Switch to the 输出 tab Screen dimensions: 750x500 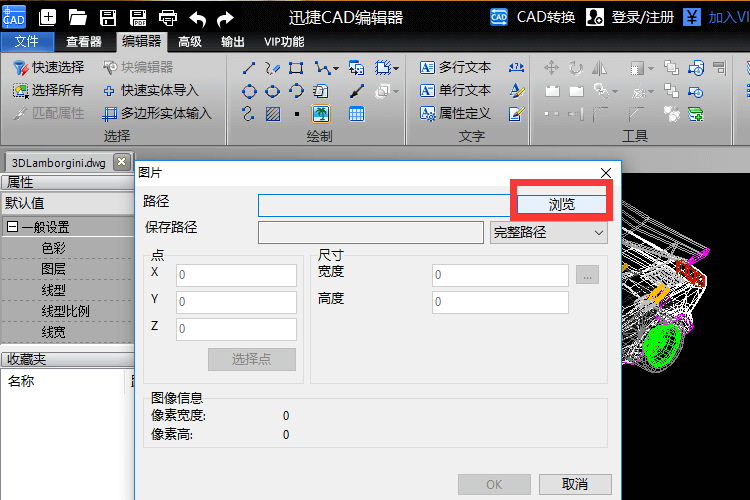233,42
